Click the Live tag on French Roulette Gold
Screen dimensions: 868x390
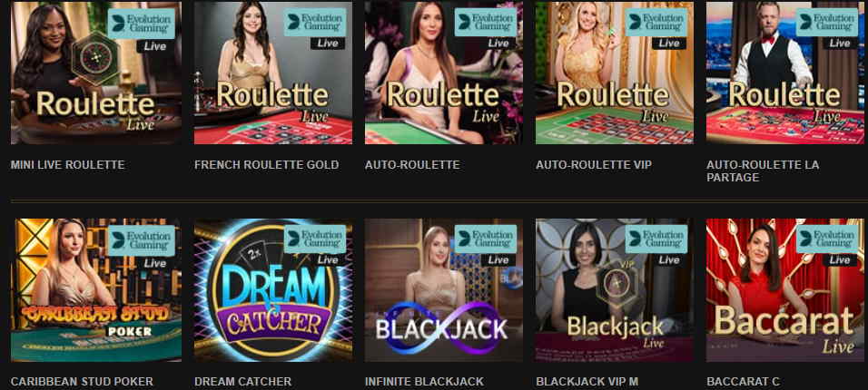[x=328, y=44]
